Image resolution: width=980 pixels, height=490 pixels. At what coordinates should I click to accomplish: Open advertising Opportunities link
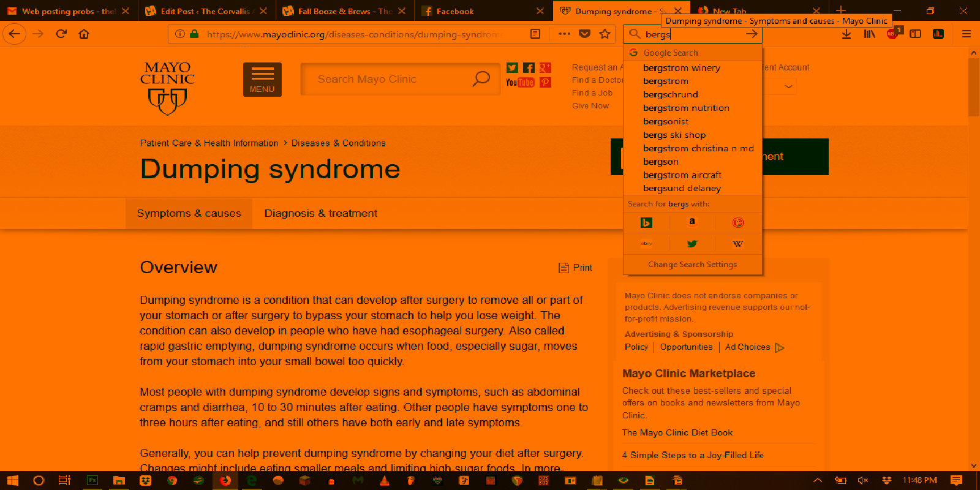pyautogui.click(x=687, y=347)
